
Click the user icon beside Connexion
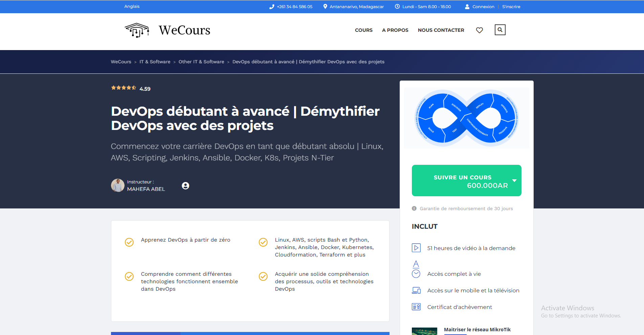(467, 6)
